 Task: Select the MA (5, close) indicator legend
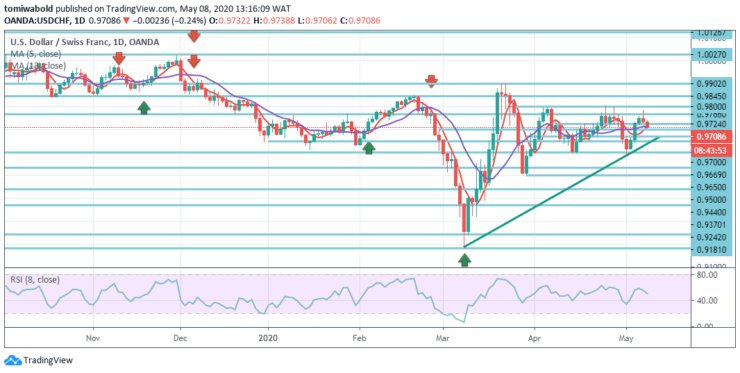(35, 54)
